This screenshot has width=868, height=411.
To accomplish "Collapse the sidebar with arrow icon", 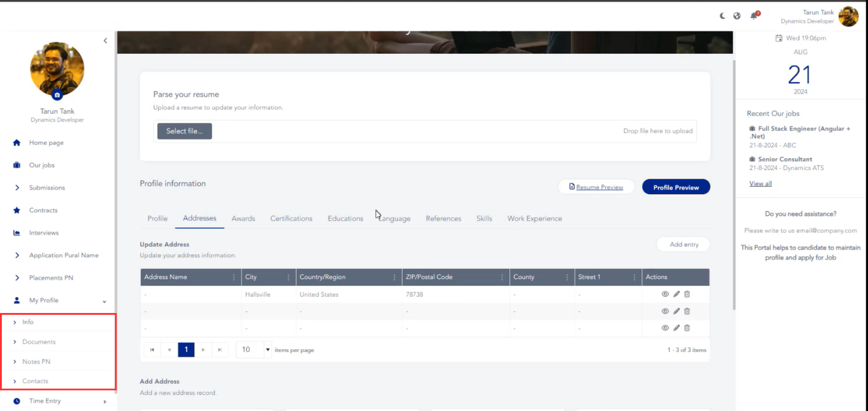I will click(105, 41).
